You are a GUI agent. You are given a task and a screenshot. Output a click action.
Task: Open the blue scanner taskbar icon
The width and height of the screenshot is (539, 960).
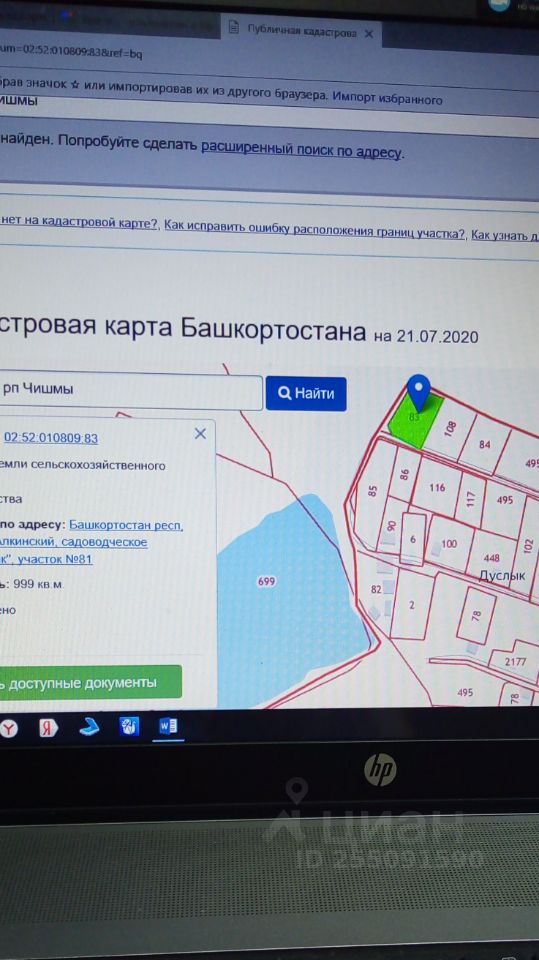[89, 727]
